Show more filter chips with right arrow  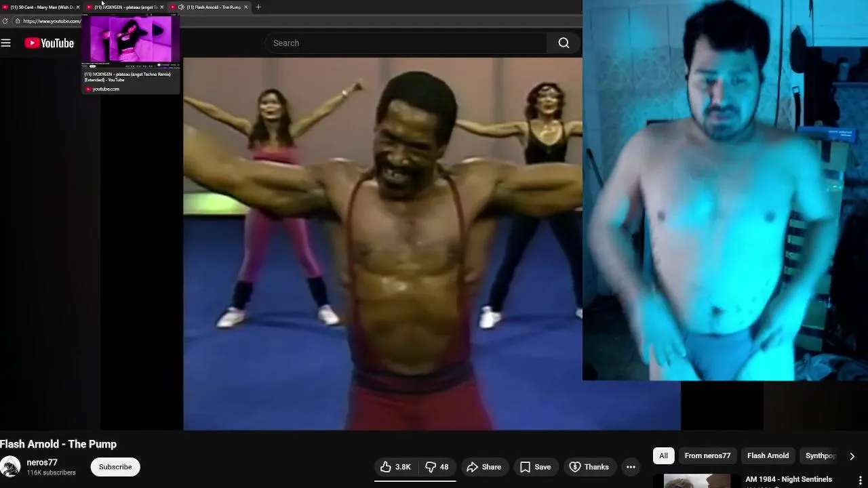pyautogui.click(x=852, y=456)
